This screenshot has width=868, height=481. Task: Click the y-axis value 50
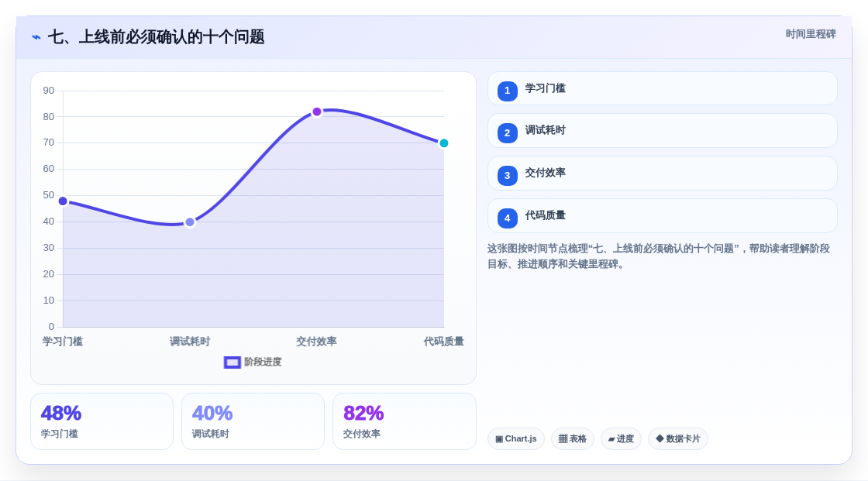click(x=49, y=195)
